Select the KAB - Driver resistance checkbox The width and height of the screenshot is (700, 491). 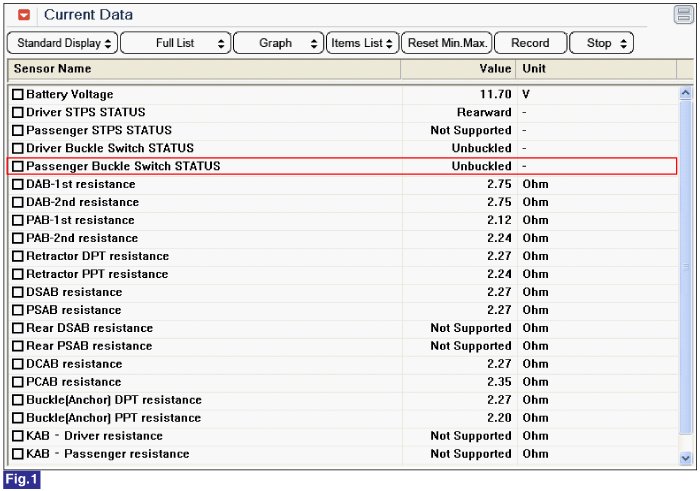(x=18, y=437)
